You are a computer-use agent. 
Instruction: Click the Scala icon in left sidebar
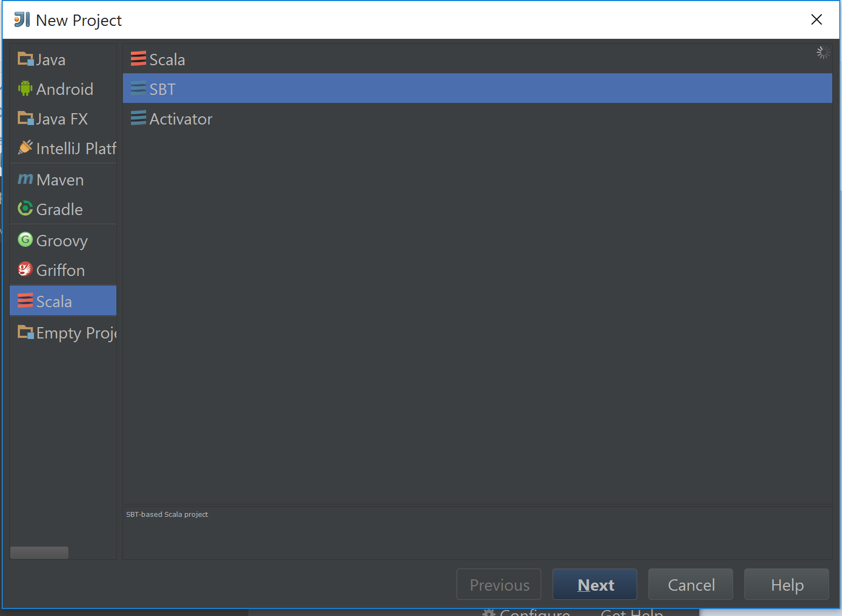(x=25, y=301)
